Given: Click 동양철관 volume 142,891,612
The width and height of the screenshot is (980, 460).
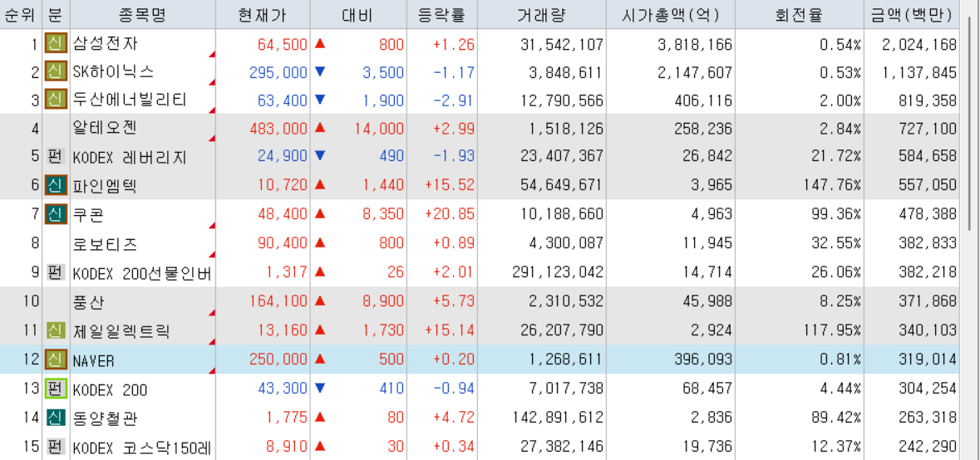Looking at the screenshot, I should tap(558, 418).
